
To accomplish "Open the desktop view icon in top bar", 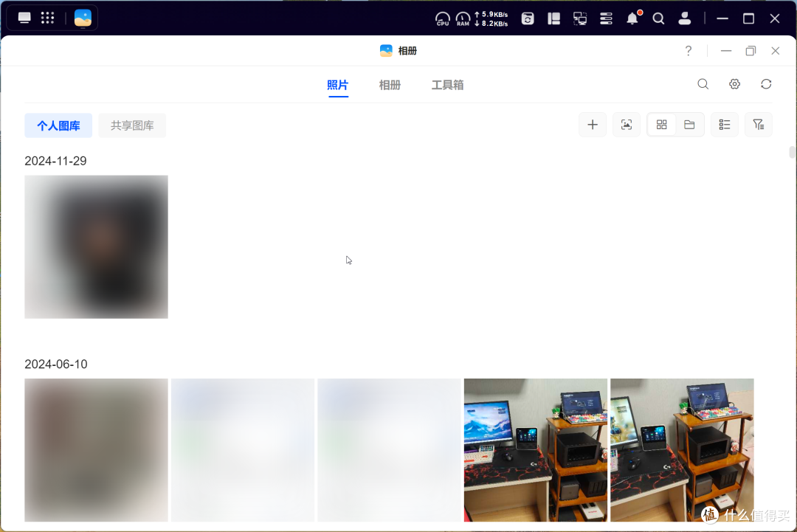I will [24, 18].
